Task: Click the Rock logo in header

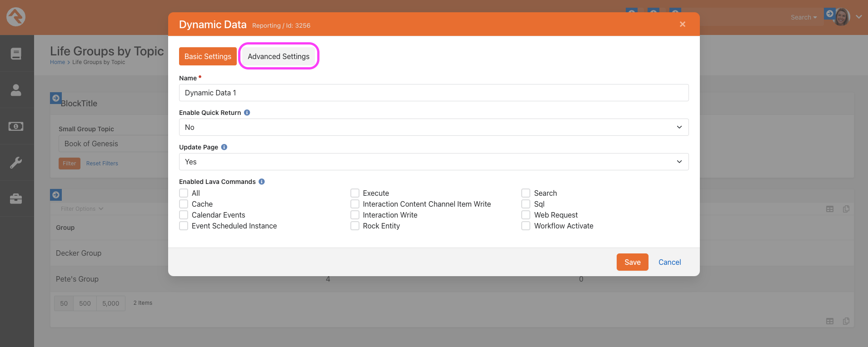Action: point(16,17)
